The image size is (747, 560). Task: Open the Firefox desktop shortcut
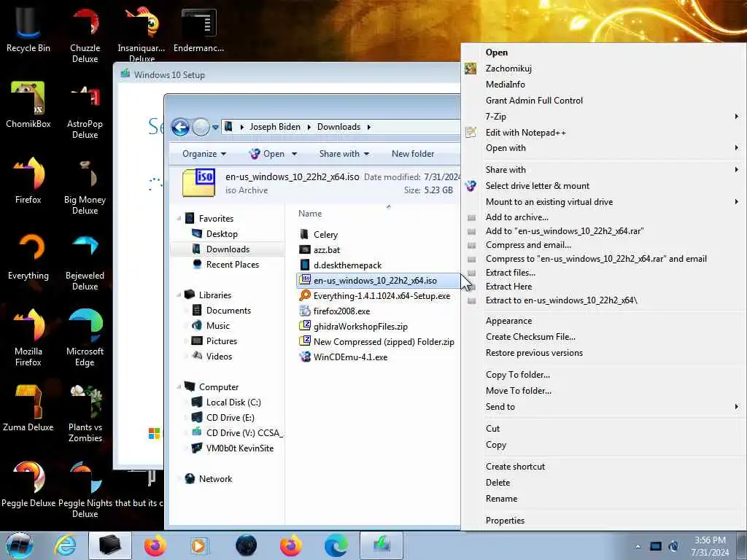pos(28,181)
